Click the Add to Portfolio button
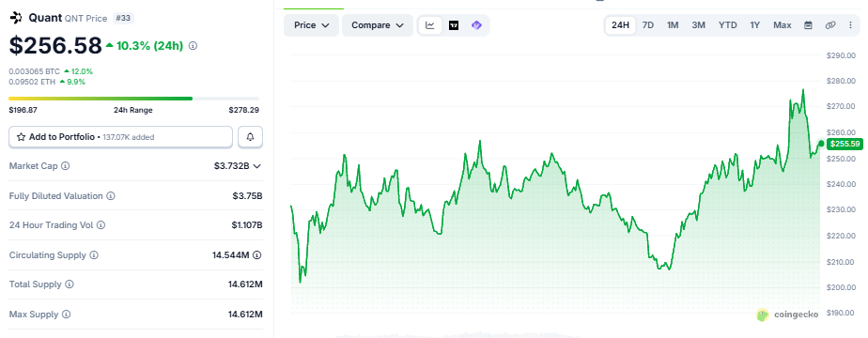This screenshot has width=868, height=338. 120,137
